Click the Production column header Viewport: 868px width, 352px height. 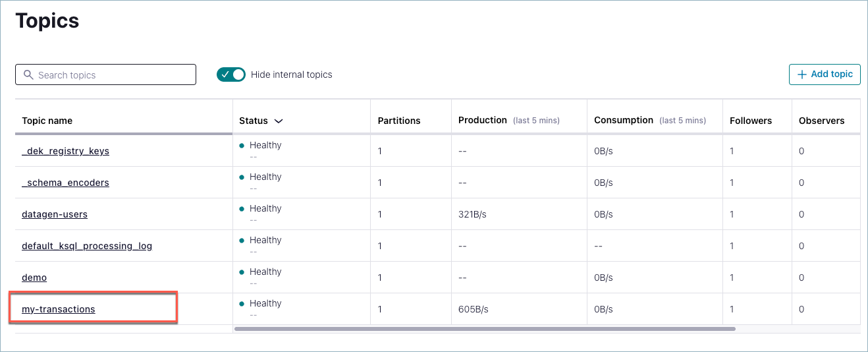483,120
